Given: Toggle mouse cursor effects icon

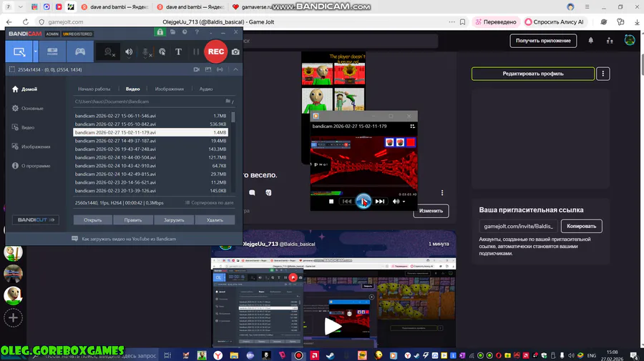Looking at the screenshot, I should tap(162, 51).
